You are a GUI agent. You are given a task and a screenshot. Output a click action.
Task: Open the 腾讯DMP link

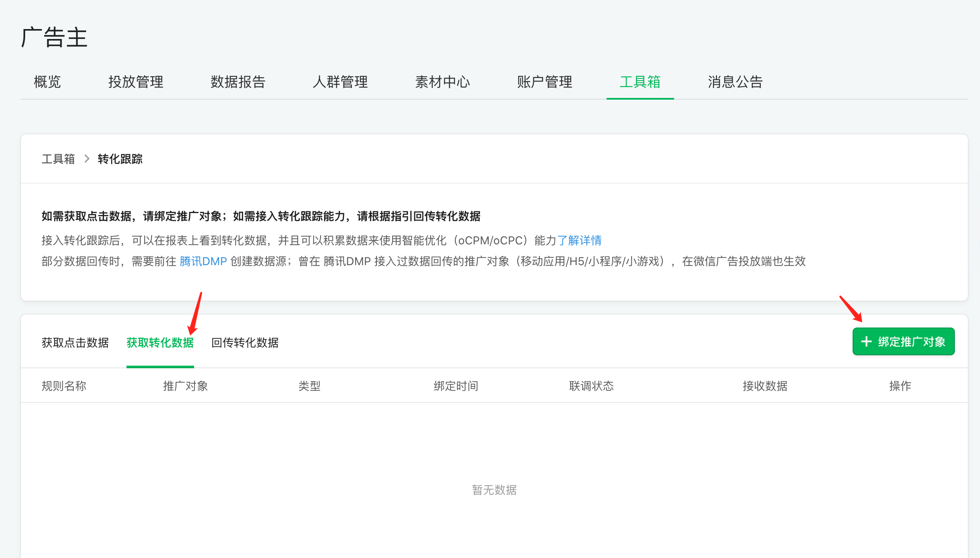pos(203,261)
